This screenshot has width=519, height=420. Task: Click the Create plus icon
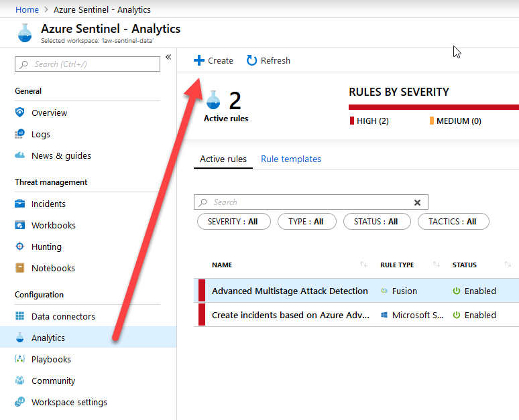tap(198, 60)
